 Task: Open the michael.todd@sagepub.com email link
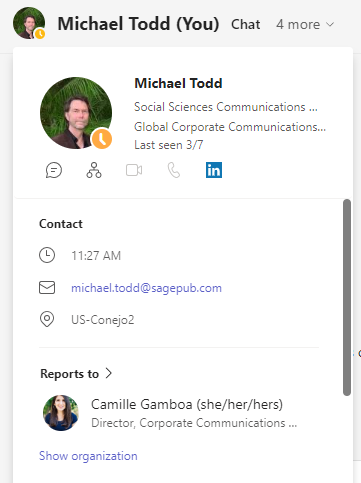(x=146, y=288)
